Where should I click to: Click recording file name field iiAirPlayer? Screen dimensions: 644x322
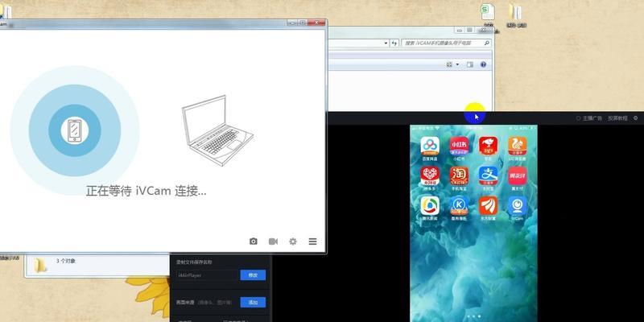point(208,275)
